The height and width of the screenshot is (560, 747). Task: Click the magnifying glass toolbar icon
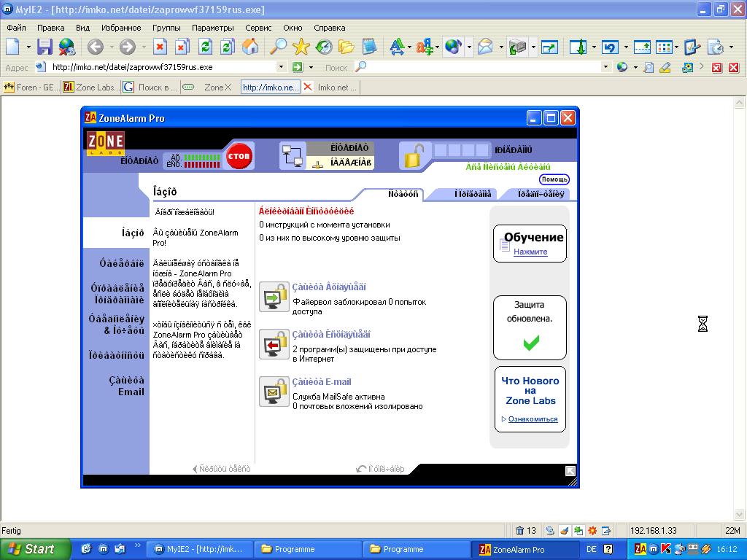pos(278,47)
